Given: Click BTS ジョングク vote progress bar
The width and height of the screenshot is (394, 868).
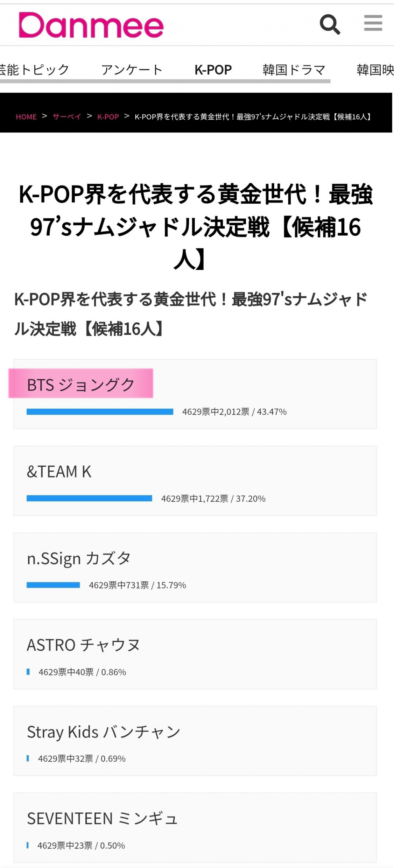Looking at the screenshot, I should [100, 412].
